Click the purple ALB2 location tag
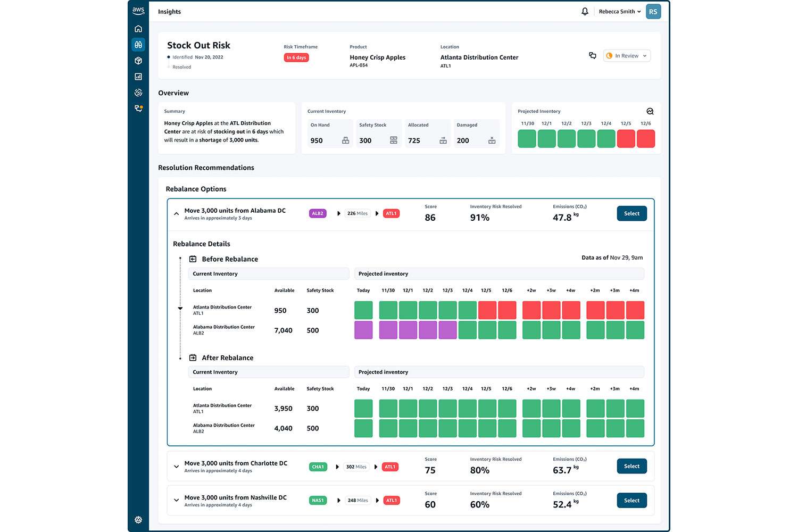 (x=318, y=213)
